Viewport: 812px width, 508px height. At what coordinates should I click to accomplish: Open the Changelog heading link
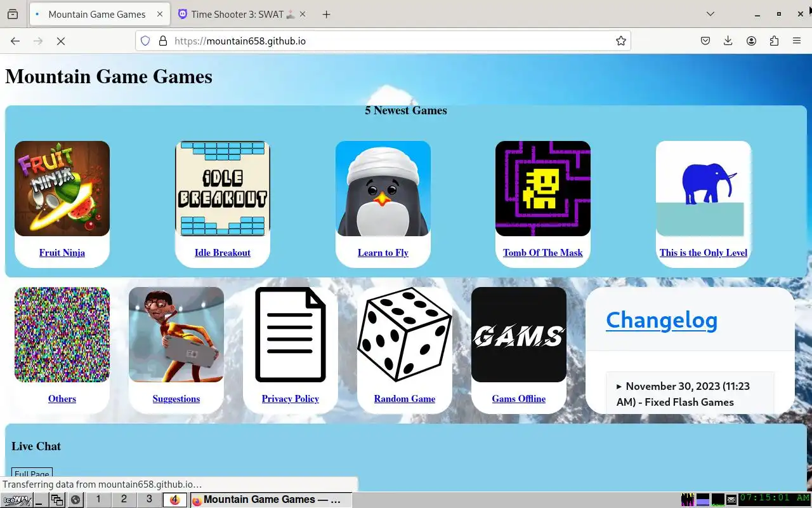tap(662, 320)
